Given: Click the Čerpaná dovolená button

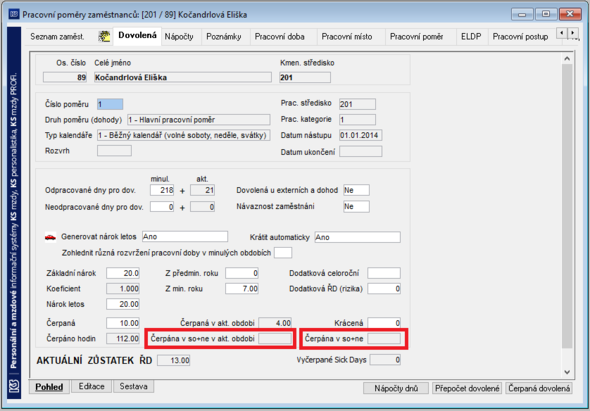Looking at the screenshot, I should 538,388.
